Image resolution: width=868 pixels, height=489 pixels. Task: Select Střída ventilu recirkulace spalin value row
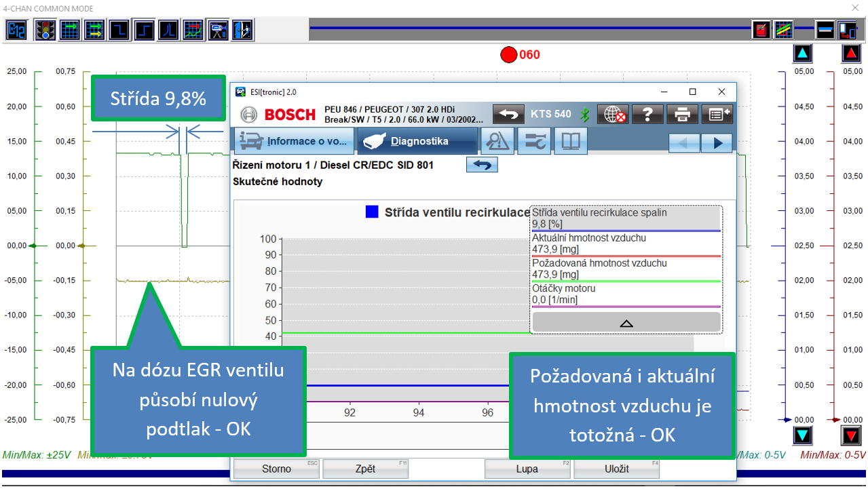coord(626,219)
